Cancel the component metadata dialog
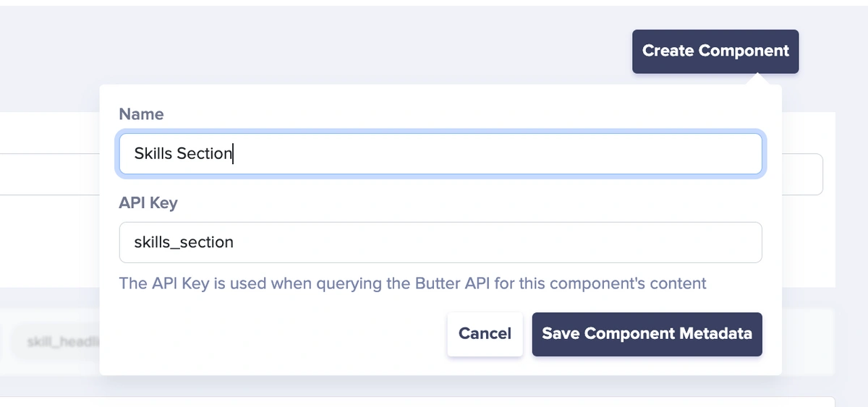Viewport: 868px width, 407px height. point(485,334)
